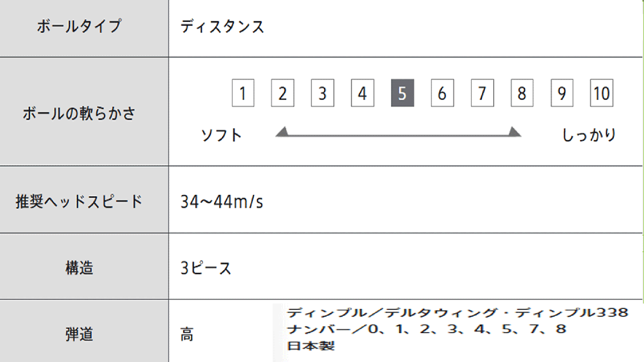Select softness level 3 box
This screenshot has width=644, height=362.
tap(323, 94)
